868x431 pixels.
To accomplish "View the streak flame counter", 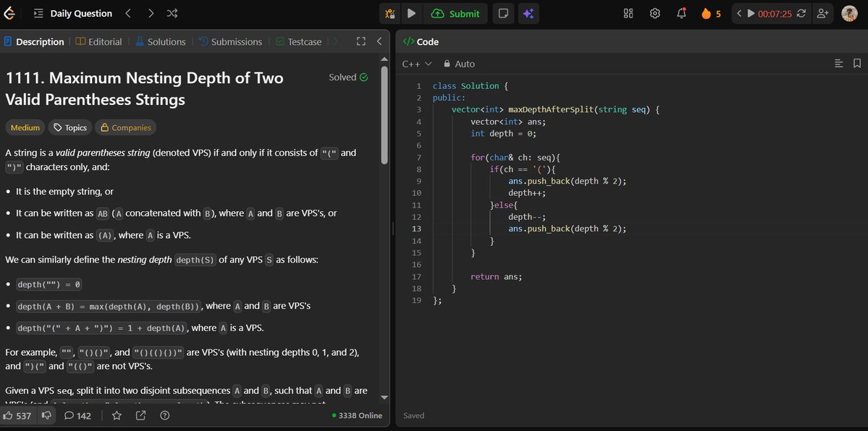I will click(711, 14).
